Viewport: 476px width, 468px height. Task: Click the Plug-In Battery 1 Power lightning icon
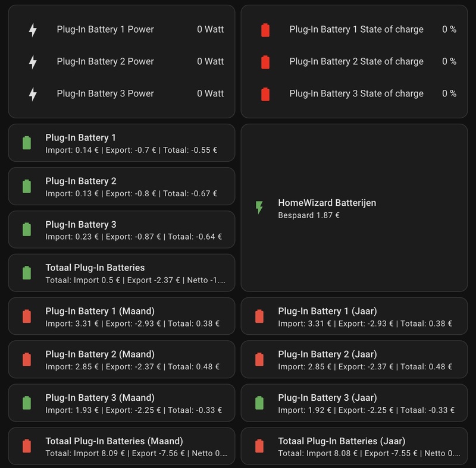point(33,30)
